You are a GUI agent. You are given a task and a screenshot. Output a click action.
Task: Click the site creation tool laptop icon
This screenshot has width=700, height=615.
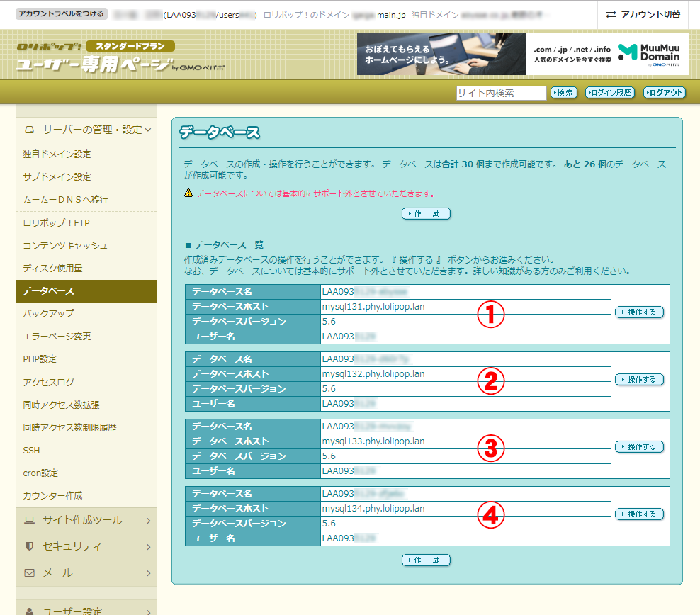click(30, 520)
